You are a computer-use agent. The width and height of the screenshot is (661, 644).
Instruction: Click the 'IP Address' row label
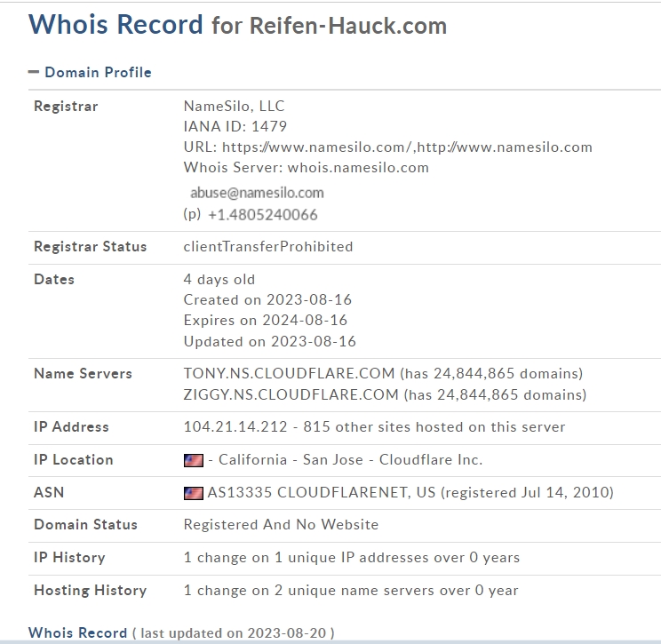[71, 427]
